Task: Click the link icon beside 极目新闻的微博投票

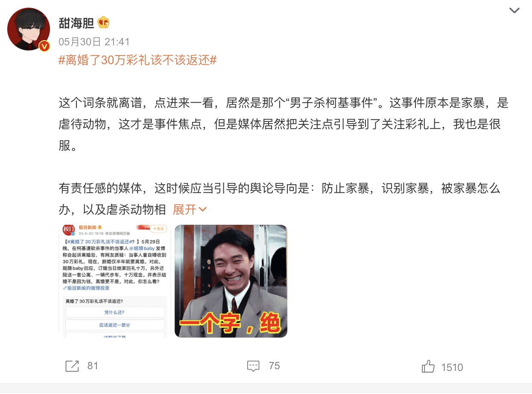Action: [64, 288]
